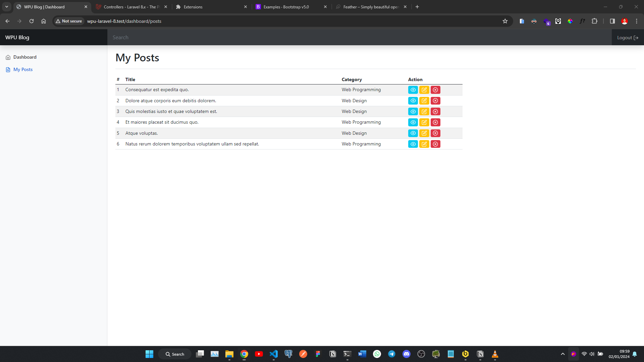644x362 pixels.
Task: Click the Logout button
Action: [627, 37]
